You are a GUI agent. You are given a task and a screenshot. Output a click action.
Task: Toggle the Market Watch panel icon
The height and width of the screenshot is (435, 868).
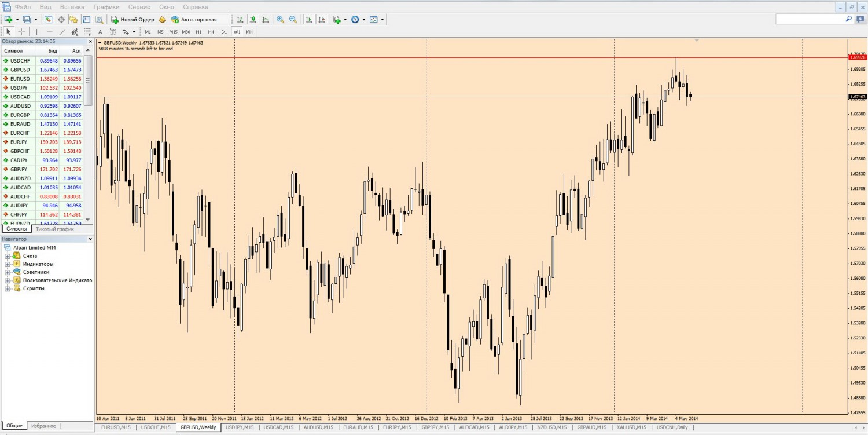[x=49, y=19]
